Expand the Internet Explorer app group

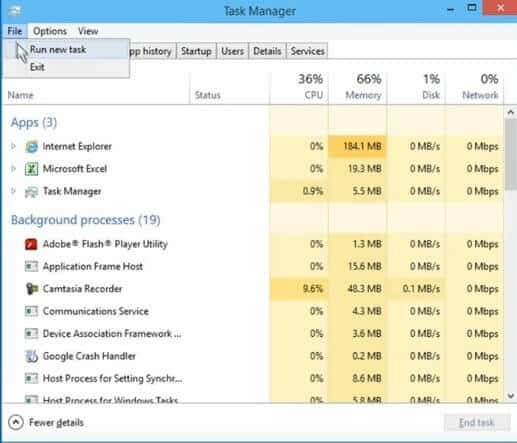13,146
